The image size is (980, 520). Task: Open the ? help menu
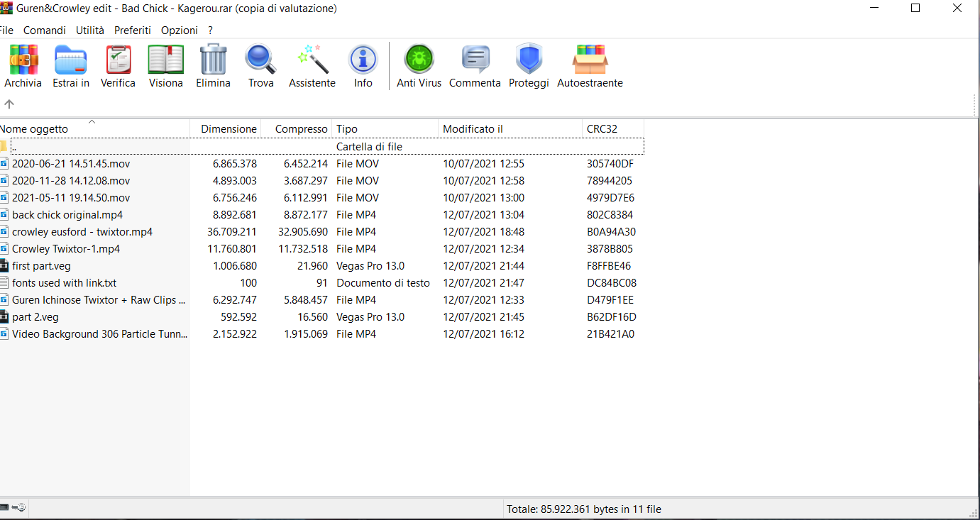[211, 31]
